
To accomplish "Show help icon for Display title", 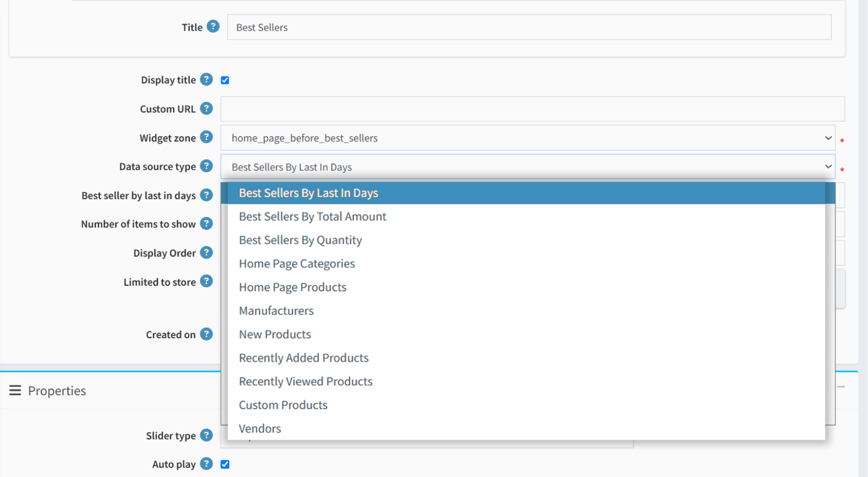I will [x=206, y=79].
